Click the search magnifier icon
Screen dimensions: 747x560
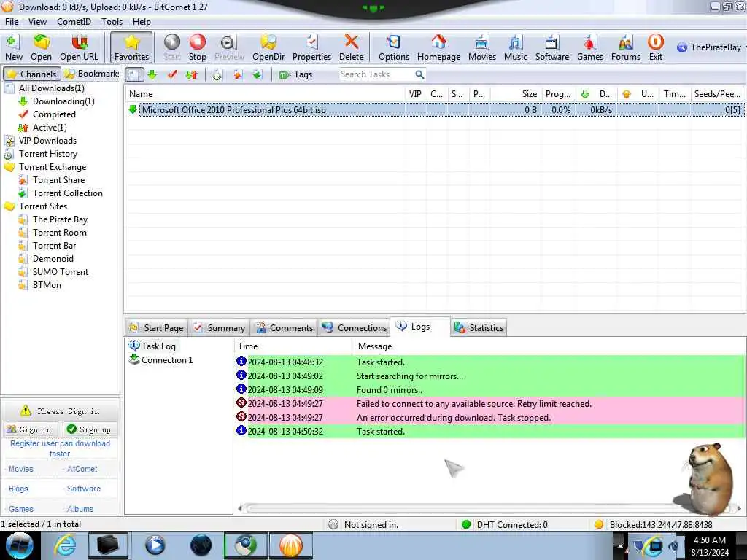tap(419, 74)
